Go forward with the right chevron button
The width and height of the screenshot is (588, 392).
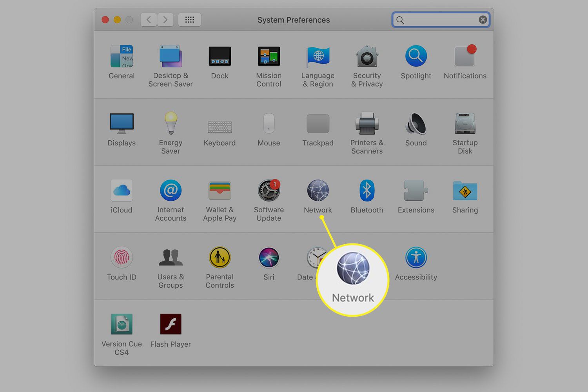(165, 20)
